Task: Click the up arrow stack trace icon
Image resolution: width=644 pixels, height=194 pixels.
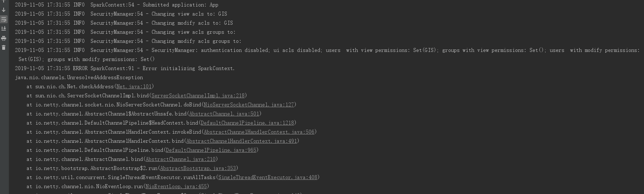Action: (4, 1)
